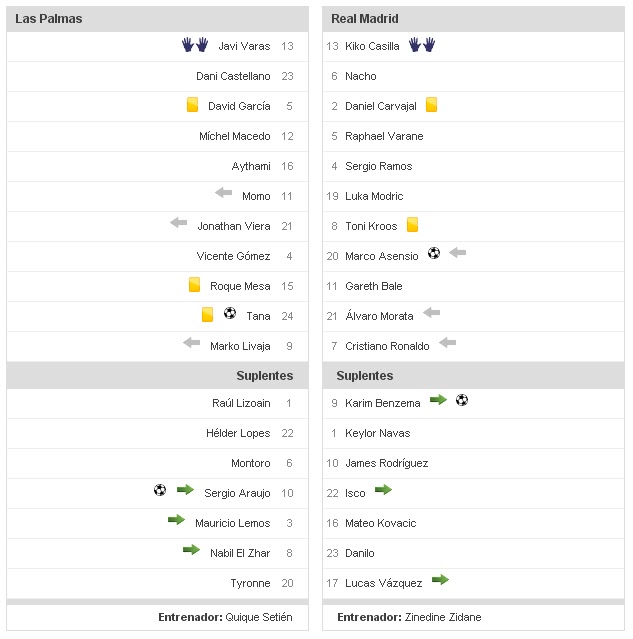
Task: Click coach name Zinedine Zidane
Action: point(443,617)
